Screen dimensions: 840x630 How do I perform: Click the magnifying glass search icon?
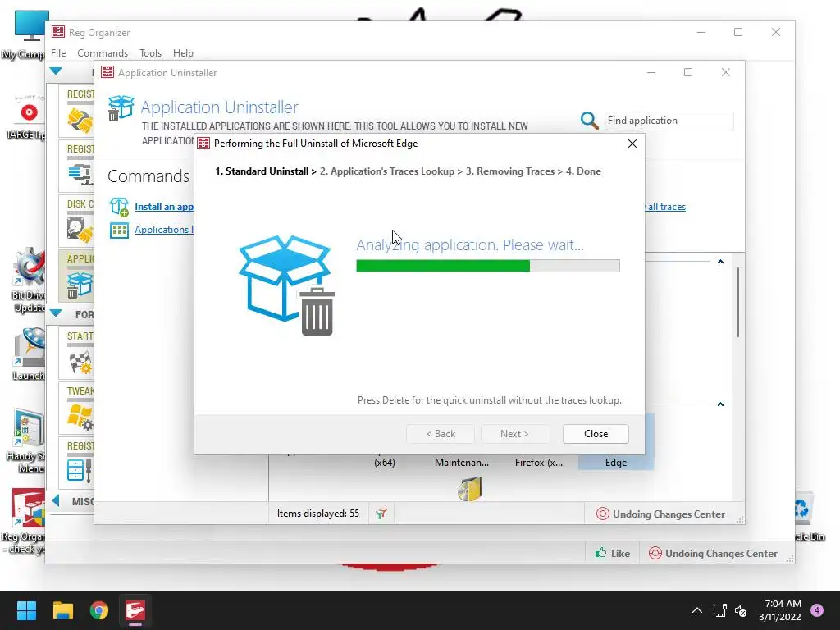coord(589,121)
